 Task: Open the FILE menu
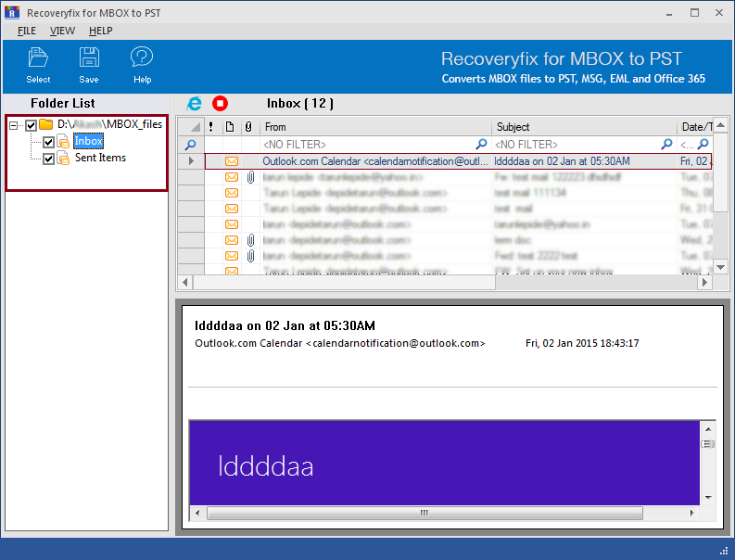27,31
